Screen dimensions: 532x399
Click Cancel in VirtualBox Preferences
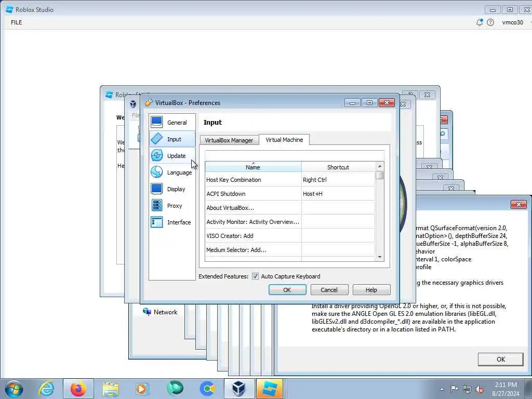pos(329,290)
